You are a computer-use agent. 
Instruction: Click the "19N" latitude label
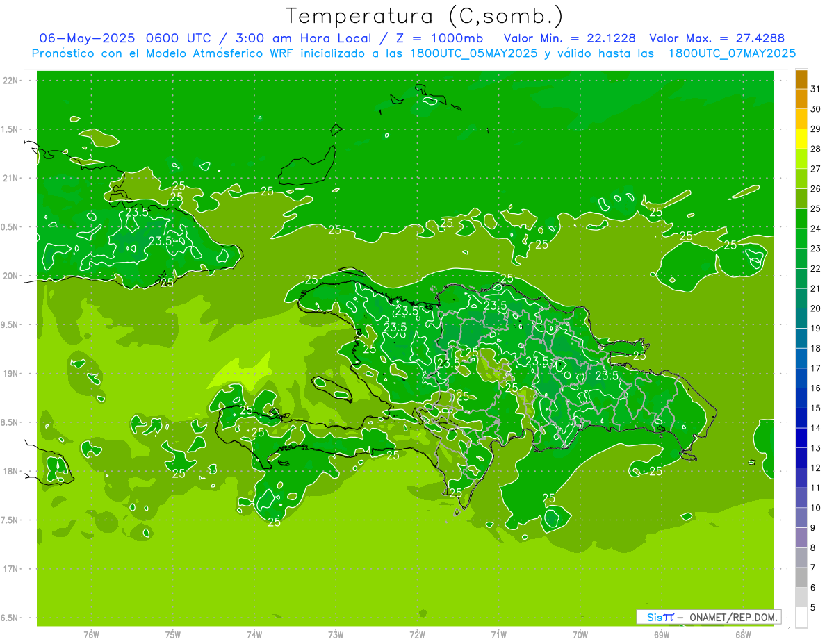[x=10, y=374]
